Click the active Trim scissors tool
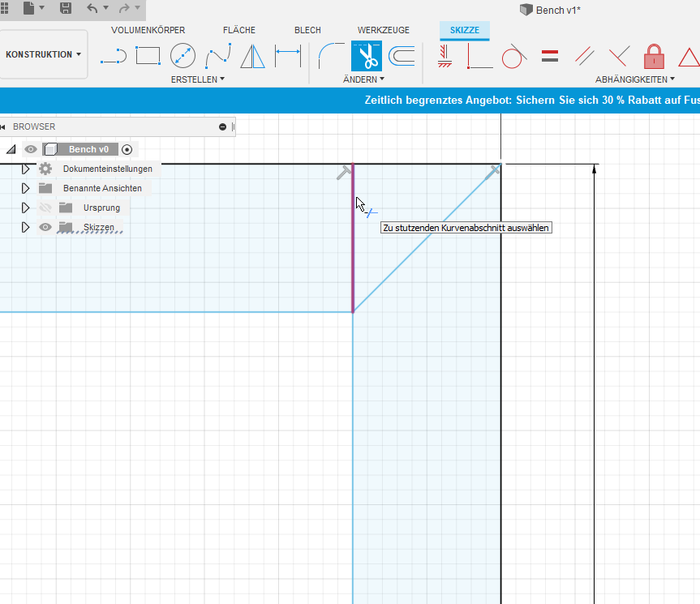 [367, 56]
